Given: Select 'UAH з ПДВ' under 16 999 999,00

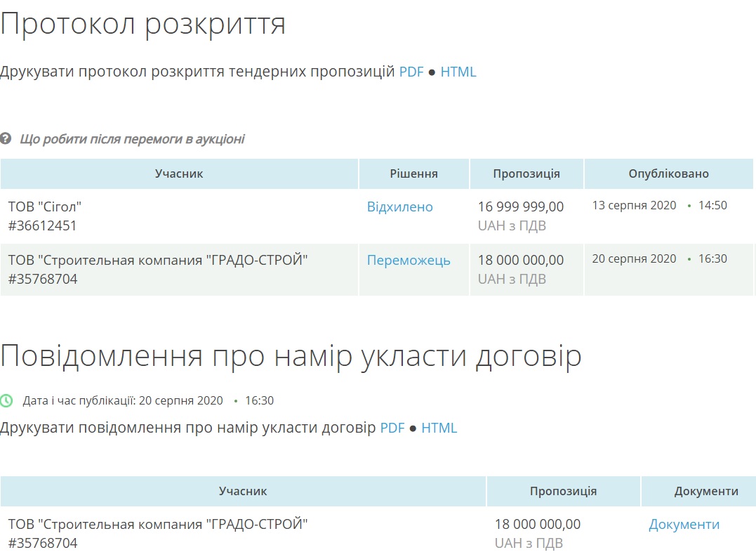Looking at the screenshot, I should coord(512,225).
